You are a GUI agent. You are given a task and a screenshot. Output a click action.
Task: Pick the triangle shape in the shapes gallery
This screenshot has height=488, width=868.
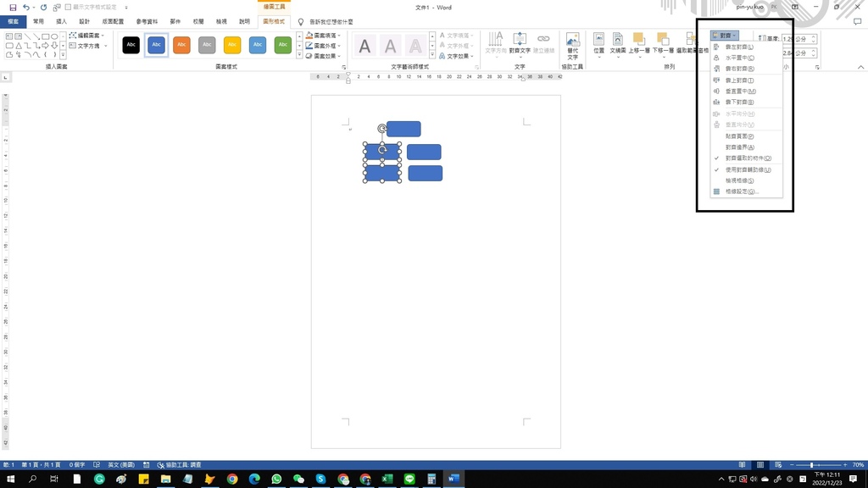click(19, 46)
